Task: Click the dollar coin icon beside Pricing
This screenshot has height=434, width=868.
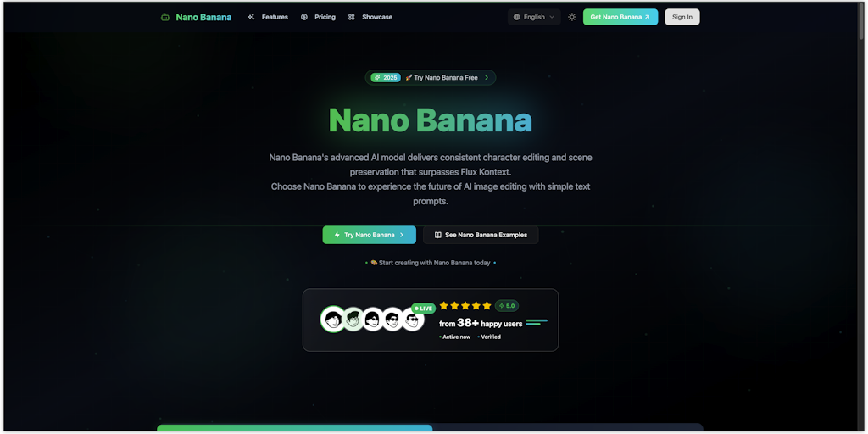Action: 304,17
